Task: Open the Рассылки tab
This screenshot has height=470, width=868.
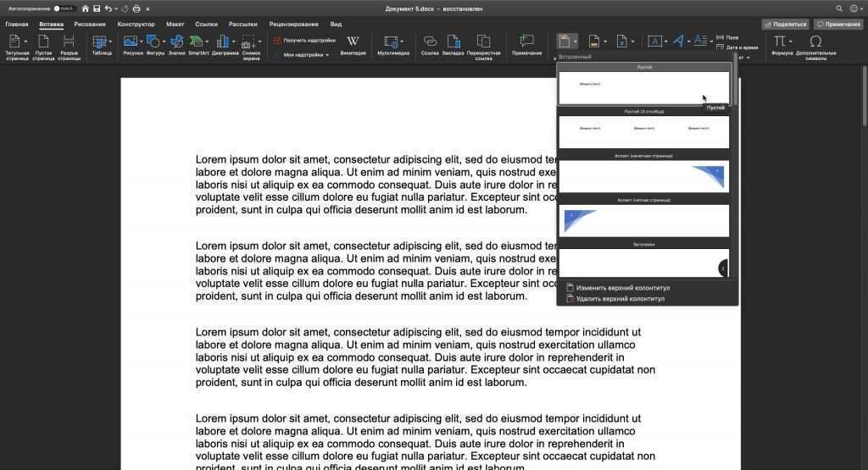Action: (243, 25)
